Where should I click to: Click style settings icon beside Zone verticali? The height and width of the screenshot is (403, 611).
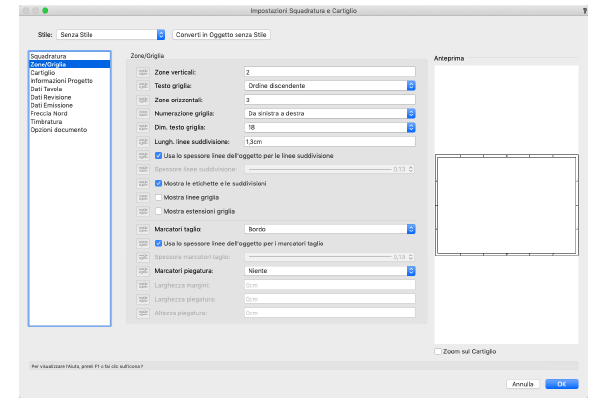[x=143, y=72]
